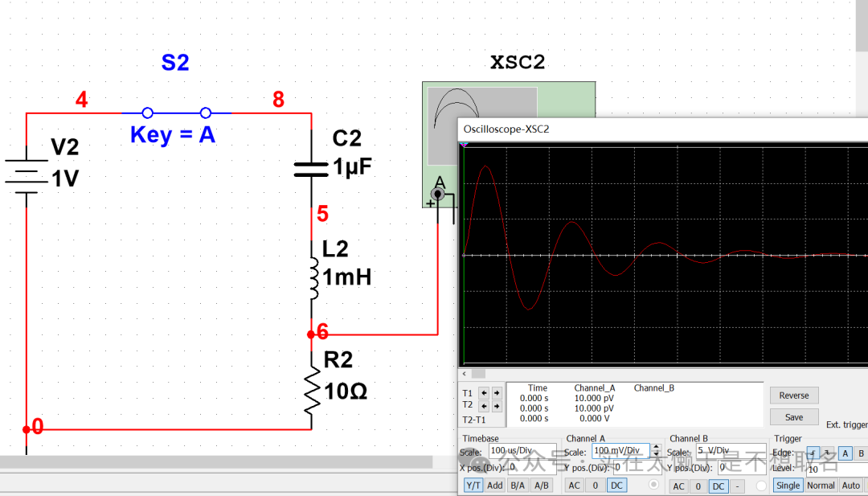Enable DC coupling for Channel B
This screenshot has height=496, width=868.
tap(719, 486)
